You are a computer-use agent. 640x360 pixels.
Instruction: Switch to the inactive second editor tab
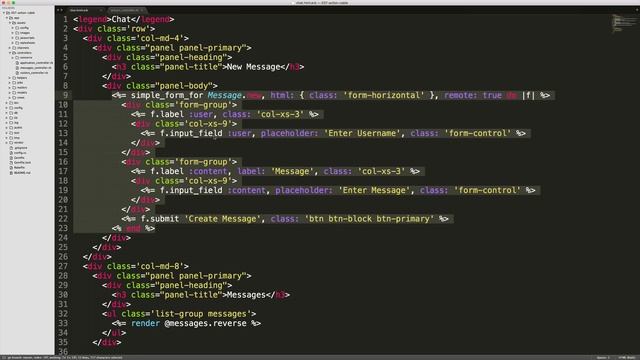[127, 10]
